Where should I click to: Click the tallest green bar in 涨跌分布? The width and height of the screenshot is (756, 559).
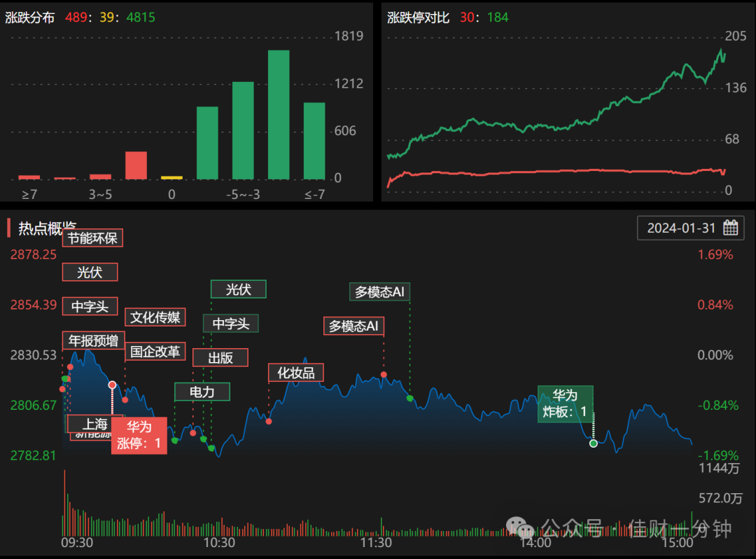279,115
